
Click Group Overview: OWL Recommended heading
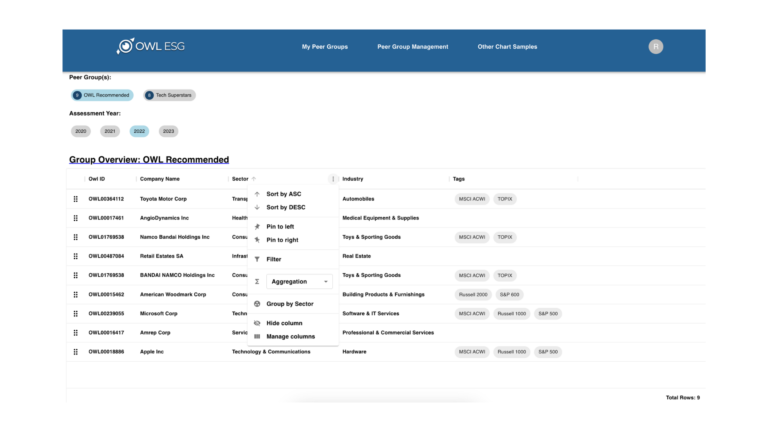click(149, 160)
